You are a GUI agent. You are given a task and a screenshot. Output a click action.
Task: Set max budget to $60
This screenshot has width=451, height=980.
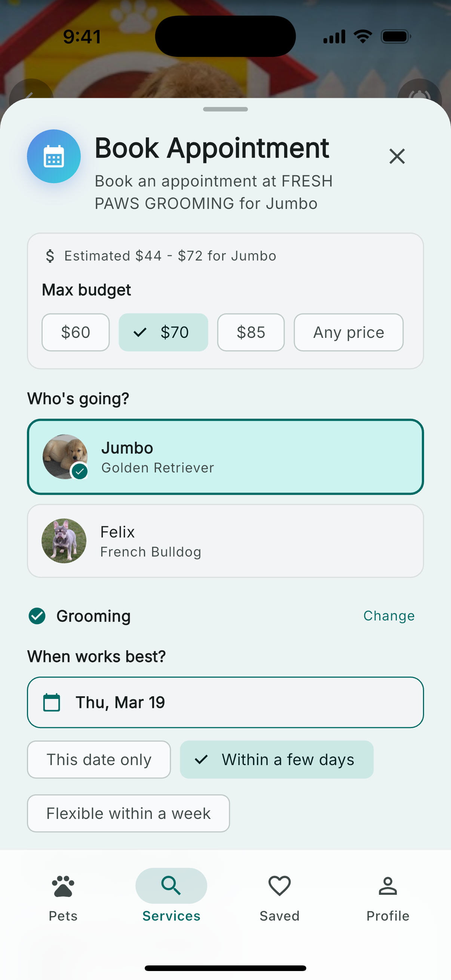click(76, 332)
